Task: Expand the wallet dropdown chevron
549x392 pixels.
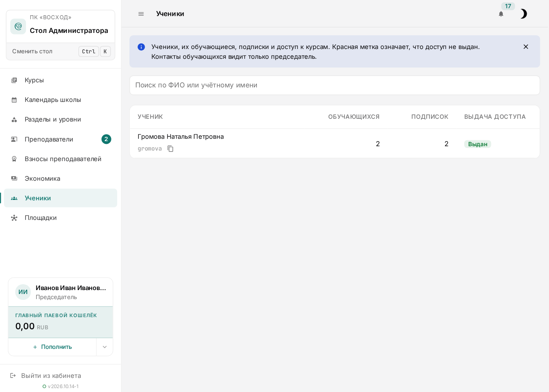Action: click(105, 347)
